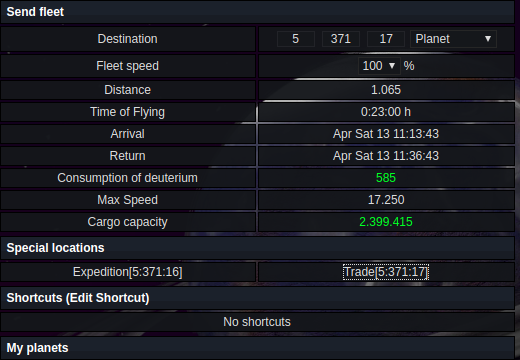Click the green cargo capacity value 2.399.415
Screen dimensions: 520x360
[x=386, y=222]
